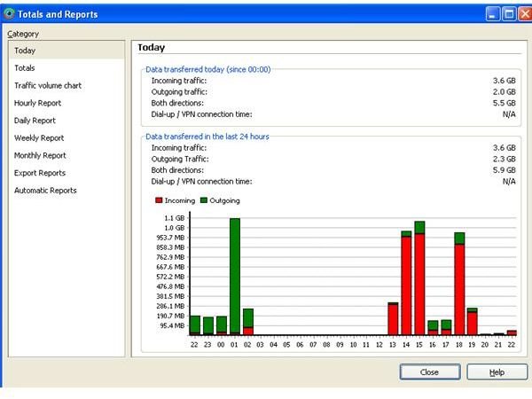The width and height of the screenshot is (532, 399).
Task: Click the '953.7 MB' axis label
Action: pos(170,238)
